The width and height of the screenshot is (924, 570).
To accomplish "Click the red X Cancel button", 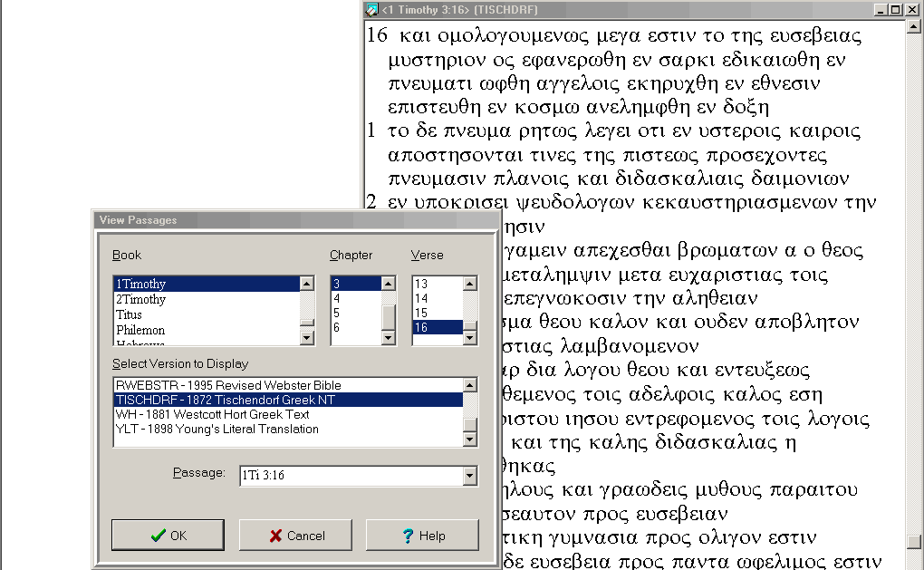I will click(295, 536).
